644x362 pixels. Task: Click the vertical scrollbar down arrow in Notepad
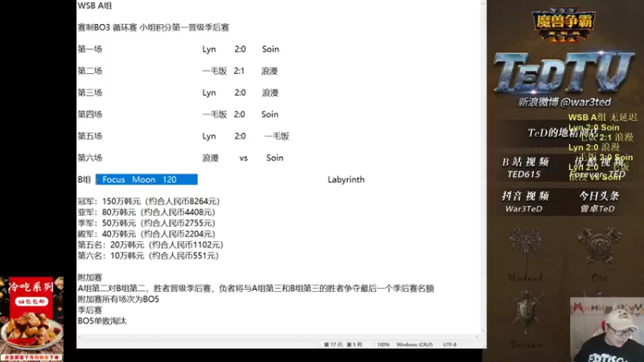[483, 330]
